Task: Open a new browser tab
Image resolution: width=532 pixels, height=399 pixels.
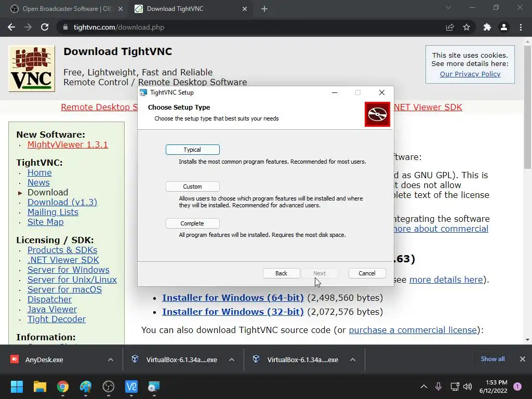Action: [x=264, y=9]
